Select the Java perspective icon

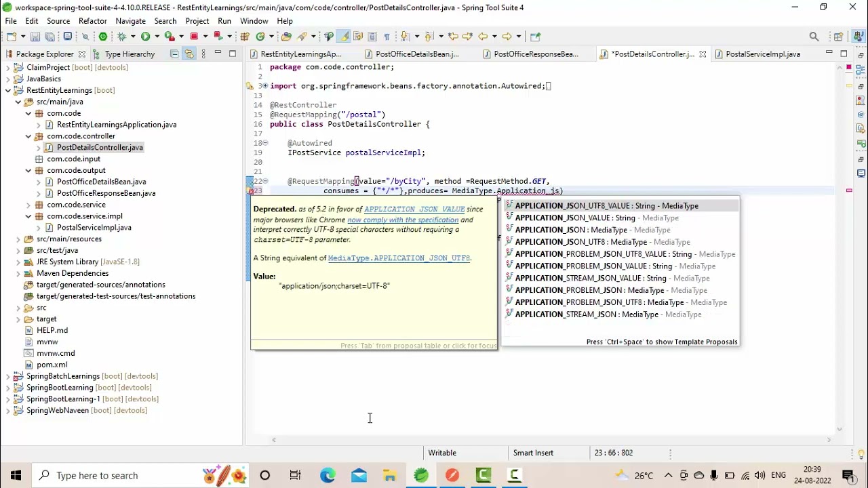(858, 36)
